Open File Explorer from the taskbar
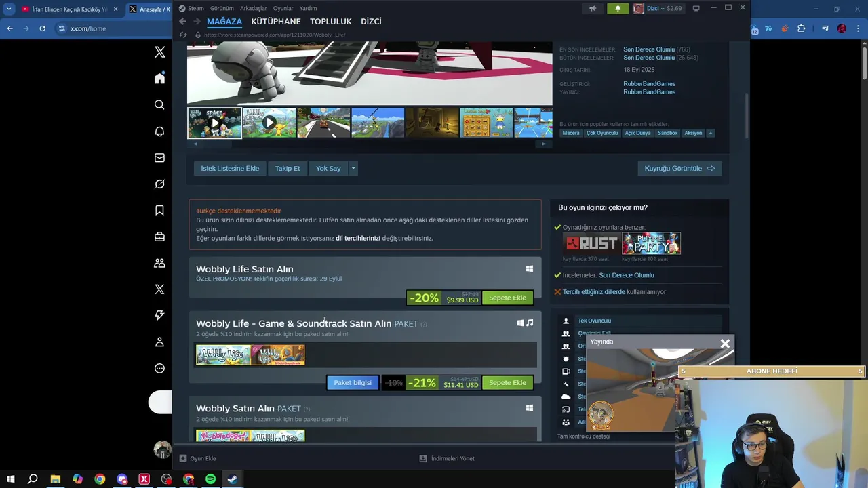 tap(55, 479)
